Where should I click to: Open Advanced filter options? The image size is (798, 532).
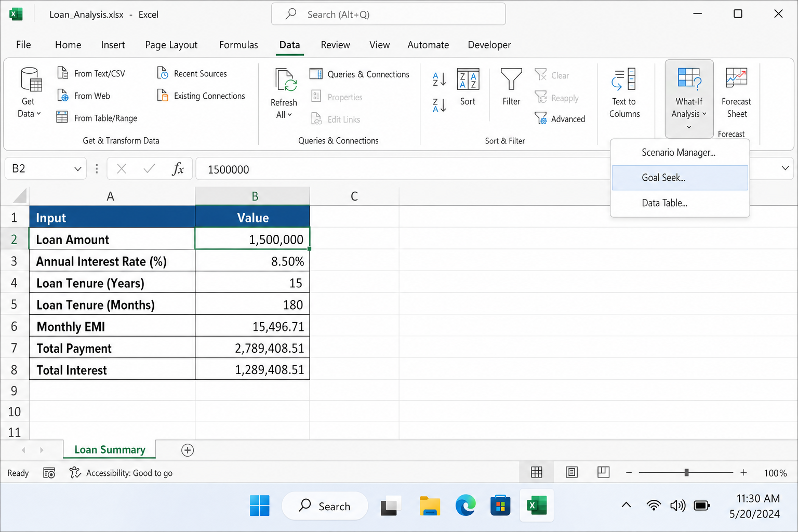pyautogui.click(x=560, y=118)
